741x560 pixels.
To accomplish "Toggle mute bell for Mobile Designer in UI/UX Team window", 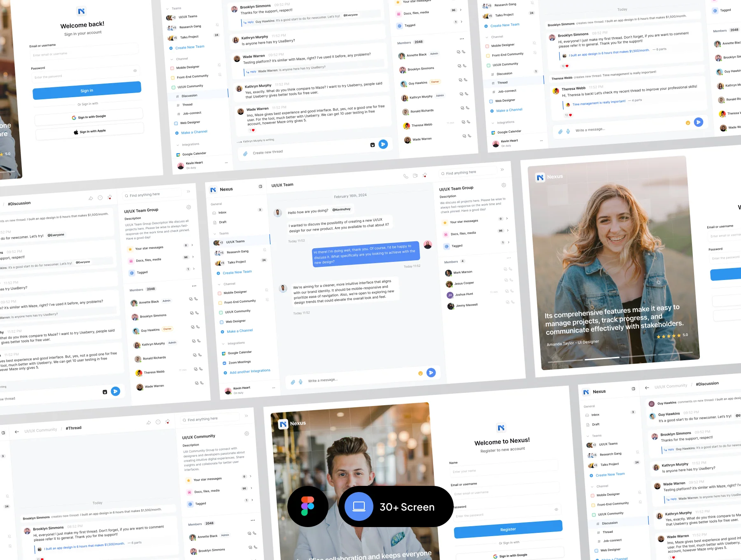I will click(266, 290).
